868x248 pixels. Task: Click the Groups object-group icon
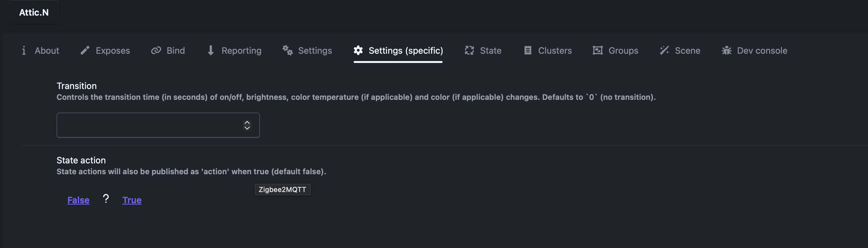(x=597, y=50)
